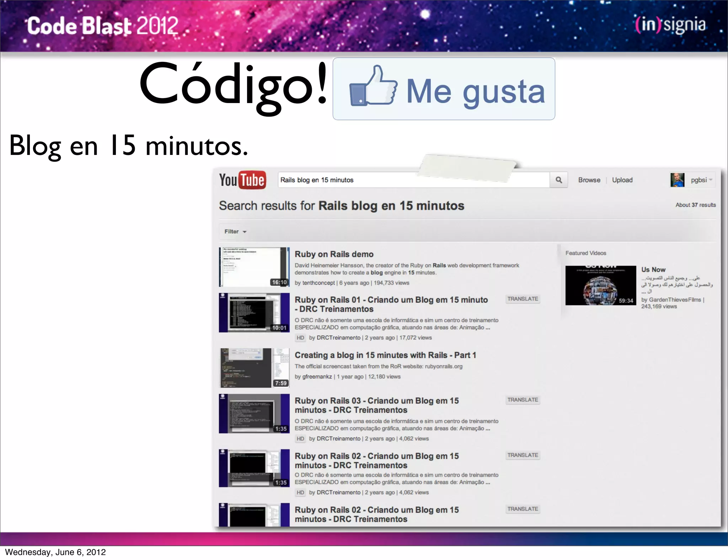Open the Us Now featured video title
This screenshot has width=728, height=560.
point(653,270)
